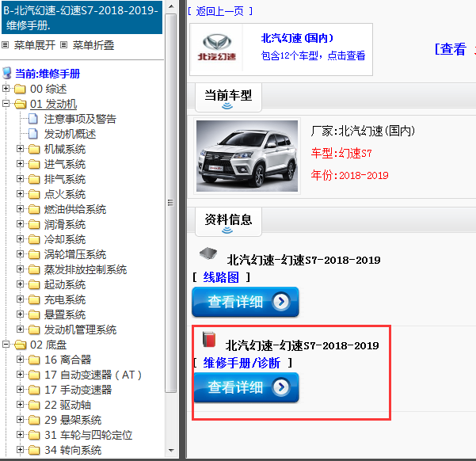
Task: Click 查看详细 button under 线路图
Action: (x=246, y=302)
